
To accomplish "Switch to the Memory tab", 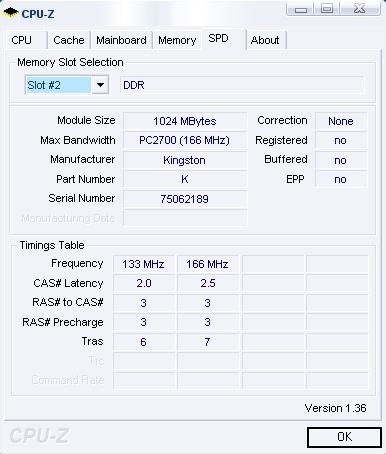I will click(x=177, y=40).
